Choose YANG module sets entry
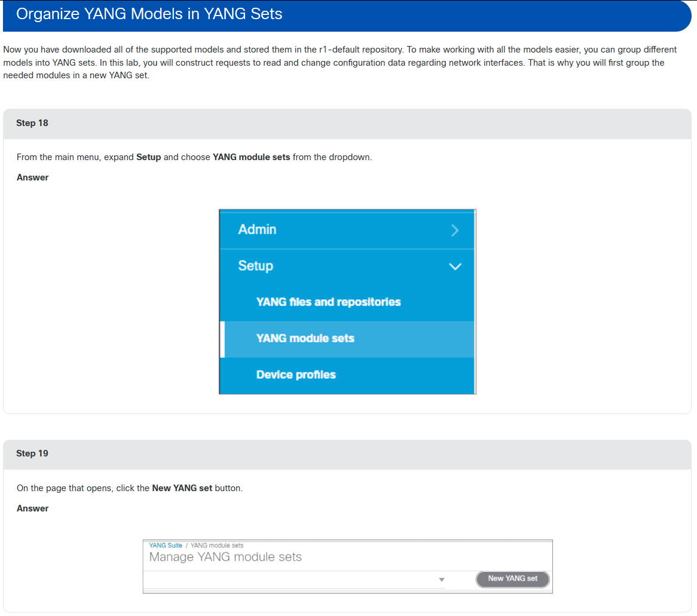697x616 pixels. [347, 339]
